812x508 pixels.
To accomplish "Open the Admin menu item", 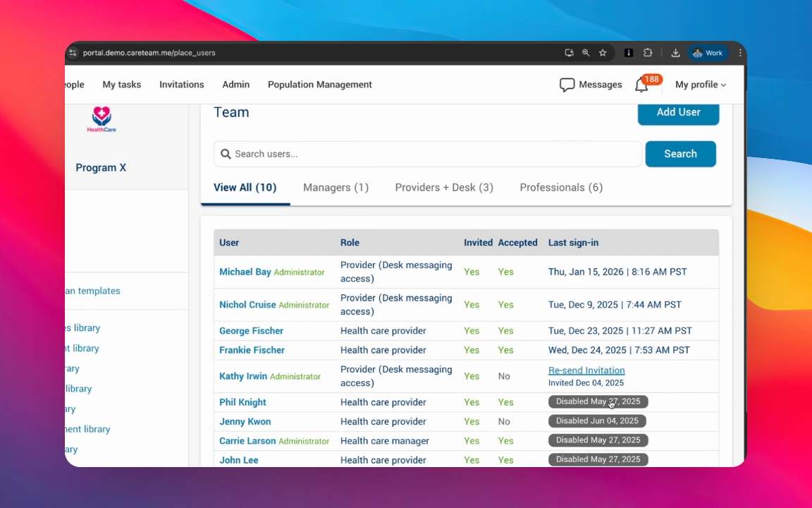I will pyautogui.click(x=235, y=85).
